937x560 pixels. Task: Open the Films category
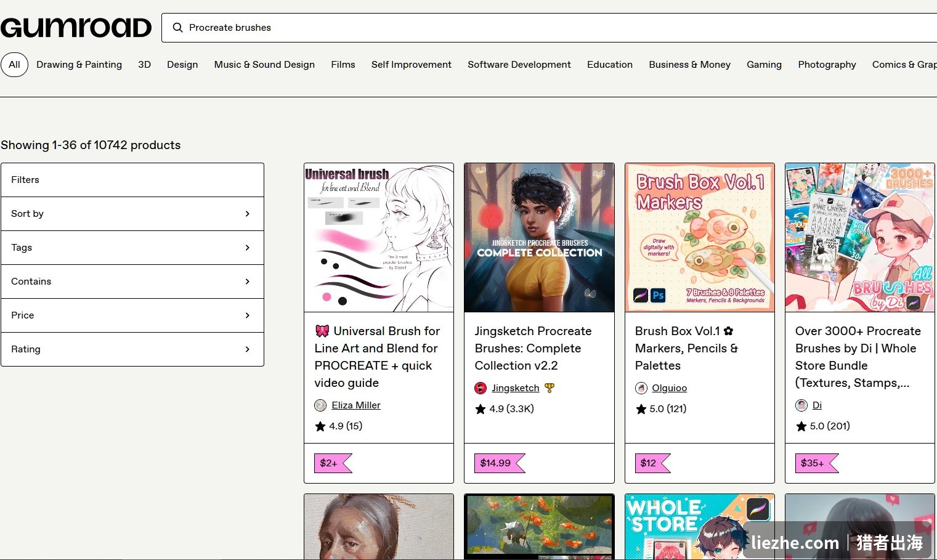343,65
